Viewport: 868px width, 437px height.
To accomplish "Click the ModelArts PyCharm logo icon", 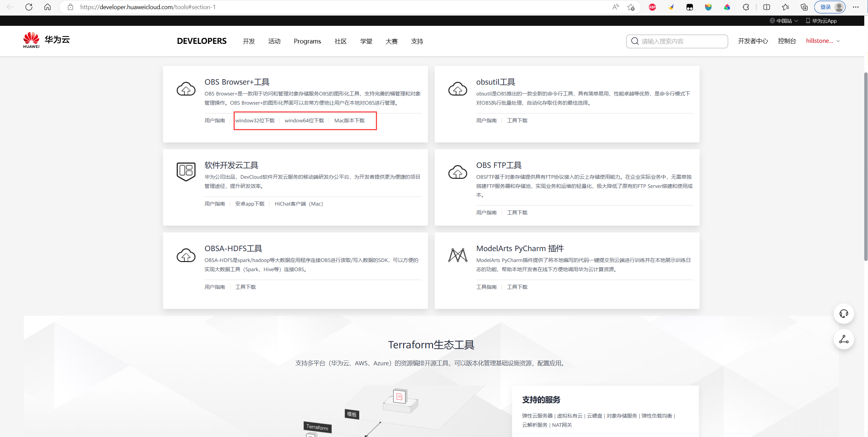I will (x=458, y=255).
